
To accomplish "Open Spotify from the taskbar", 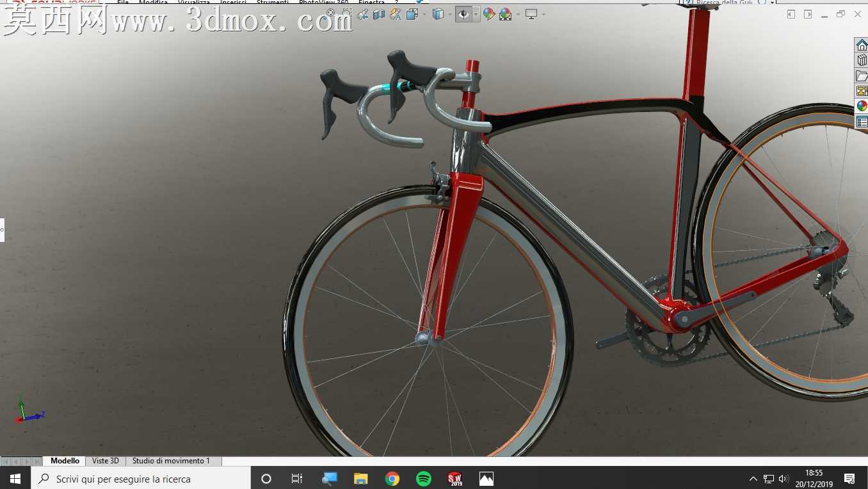I will [424, 479].
